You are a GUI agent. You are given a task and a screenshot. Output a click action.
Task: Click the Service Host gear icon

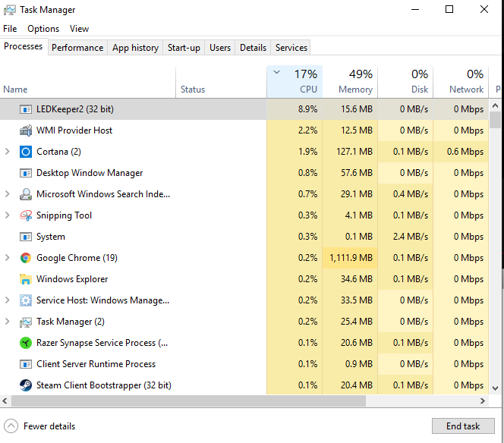point(26,300)
